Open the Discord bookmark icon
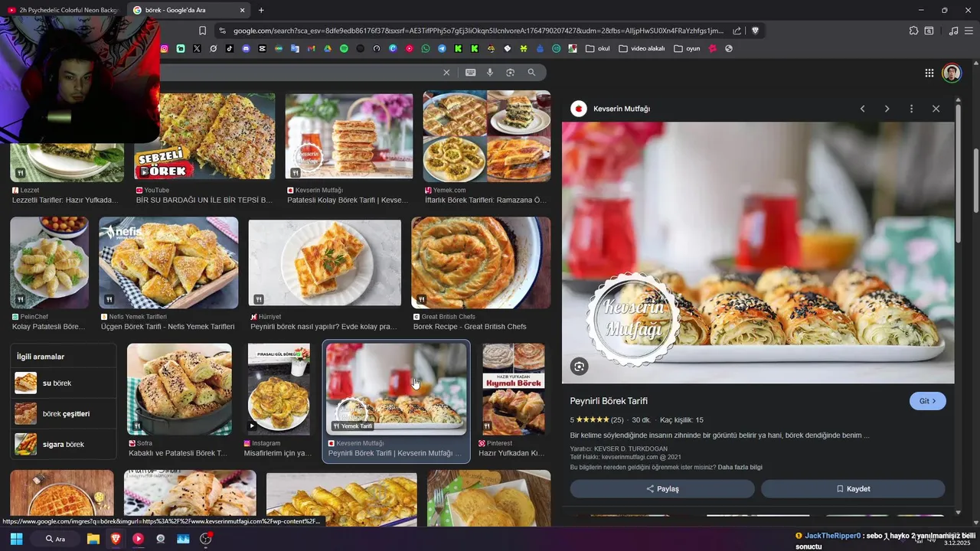This screenshot has width=980, height=551. click(x=246, y=48)
